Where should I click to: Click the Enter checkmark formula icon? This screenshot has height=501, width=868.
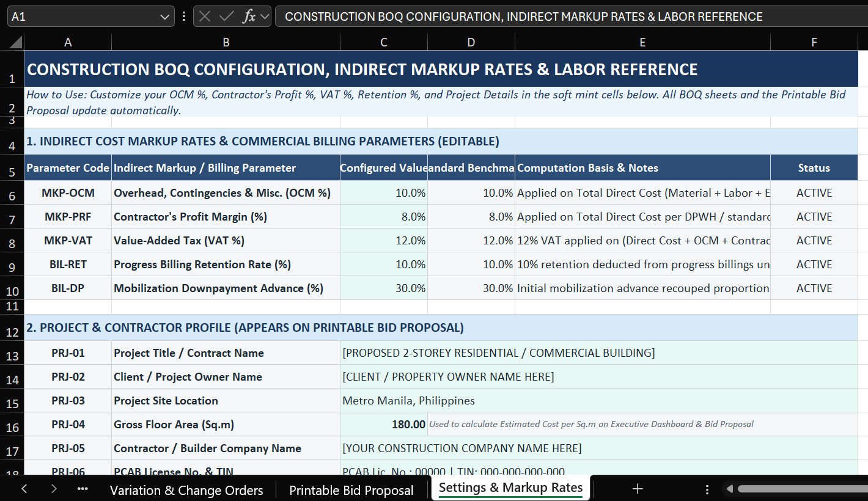pos(226,16)
